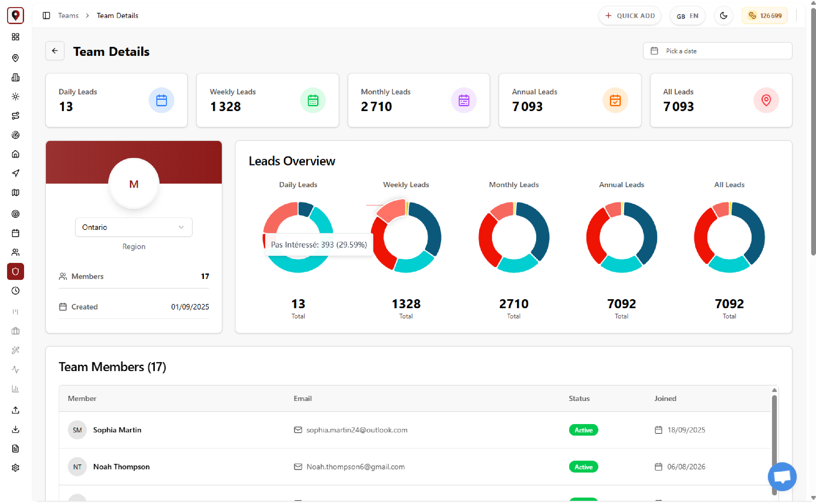Select Noah Thompson member name
This screenshot has width=816, height=504.
[x=121, y=467]
